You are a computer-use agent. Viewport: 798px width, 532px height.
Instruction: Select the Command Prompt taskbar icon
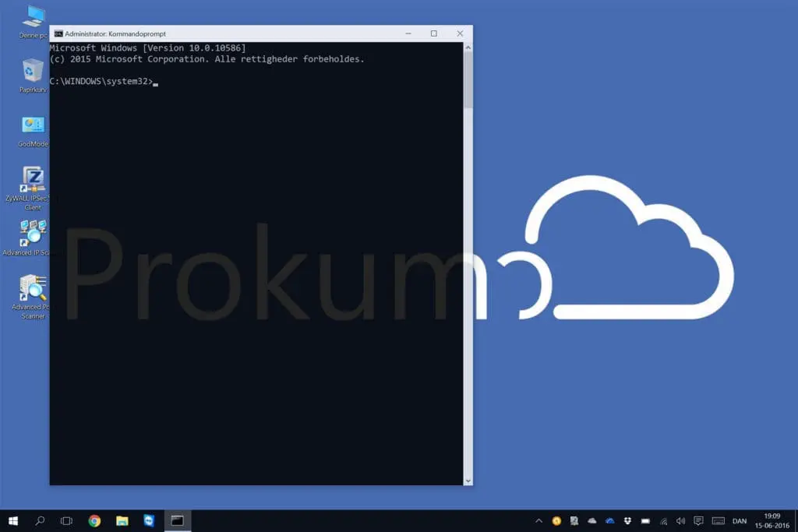[x=177, y=520]
